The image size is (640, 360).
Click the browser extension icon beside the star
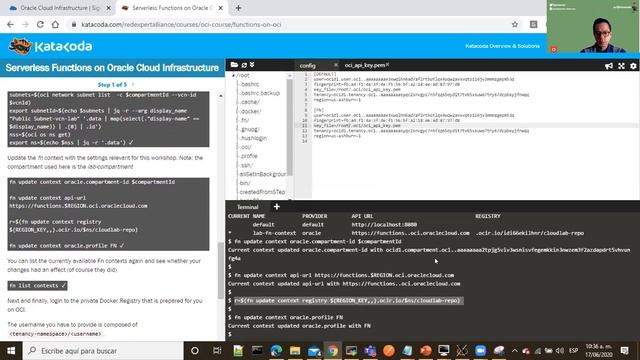tap(533, 24)
